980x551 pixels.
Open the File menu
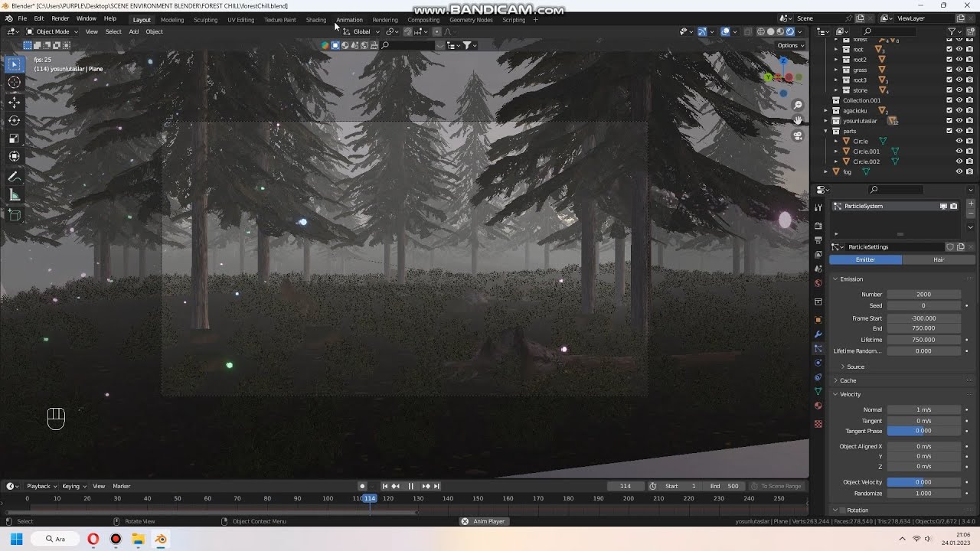[22, 18]
